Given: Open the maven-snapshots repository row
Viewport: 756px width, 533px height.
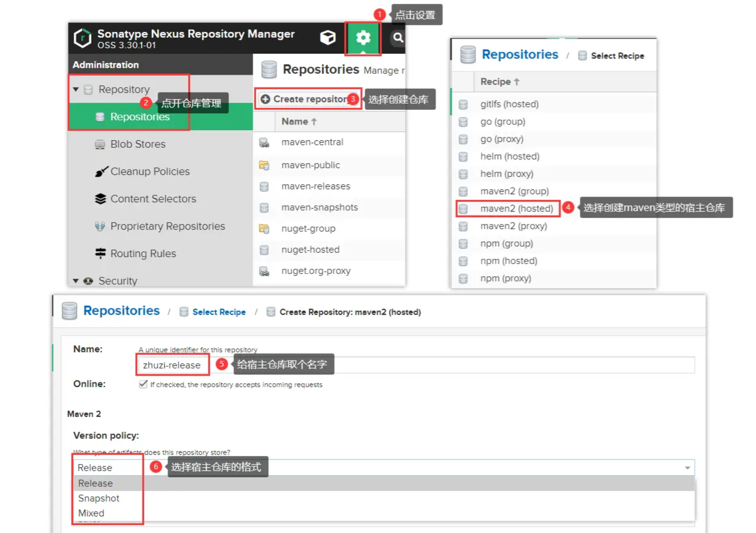Looking at the screenshot, I should 329,208.
